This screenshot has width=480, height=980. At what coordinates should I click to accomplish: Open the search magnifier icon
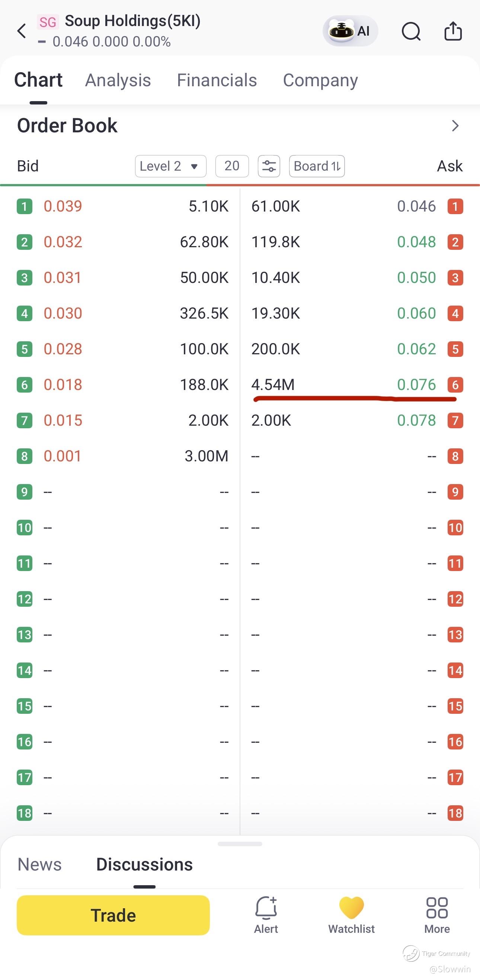pyautogui.click(x=411, y=31)
